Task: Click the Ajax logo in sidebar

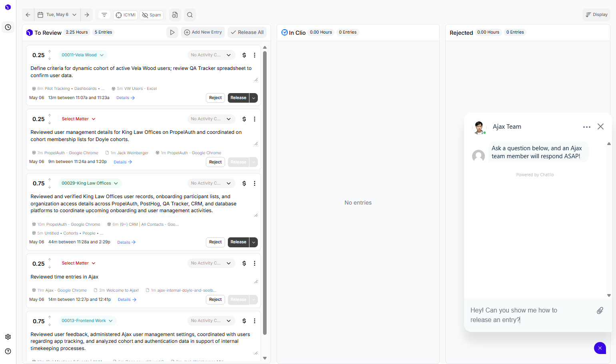Action: 8,7
